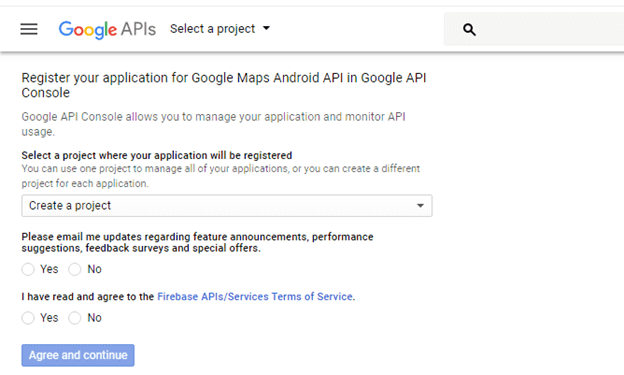Select Yes to agree to Terms of Service

pos(28,318)
